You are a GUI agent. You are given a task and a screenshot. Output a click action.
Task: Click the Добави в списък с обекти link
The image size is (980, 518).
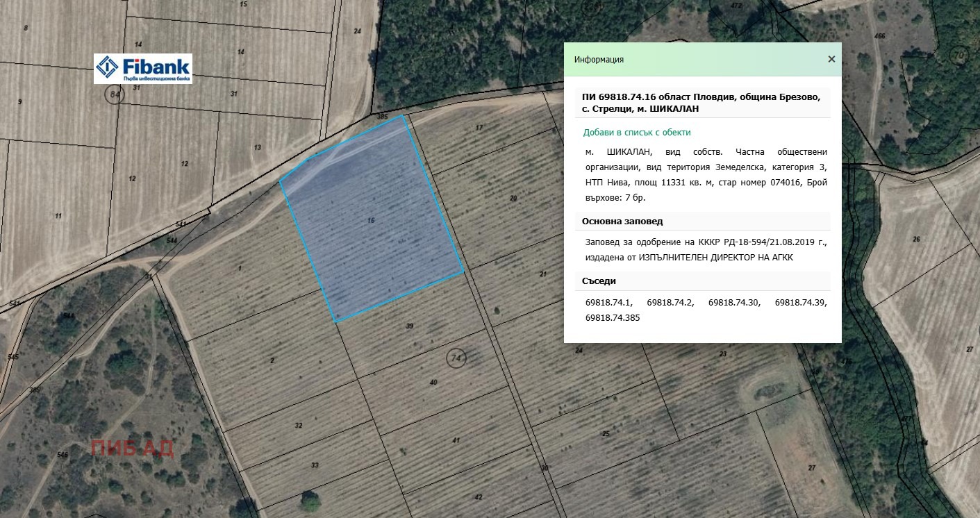coord(637,132)
